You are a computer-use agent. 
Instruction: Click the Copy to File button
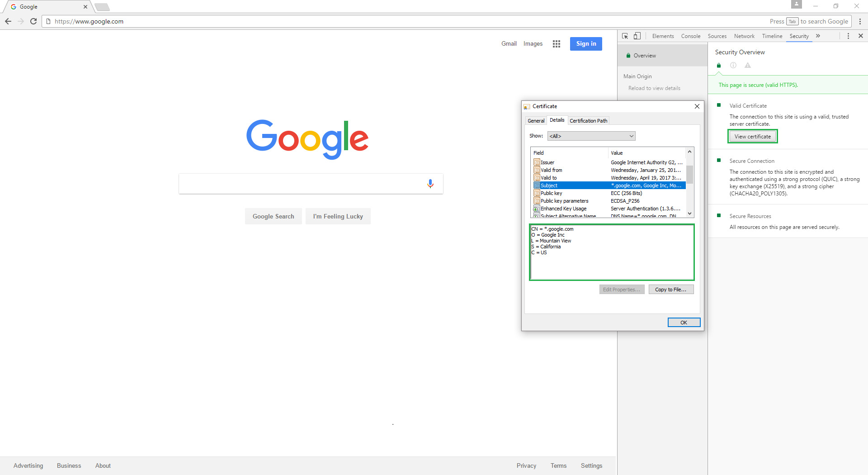point(671,289)
